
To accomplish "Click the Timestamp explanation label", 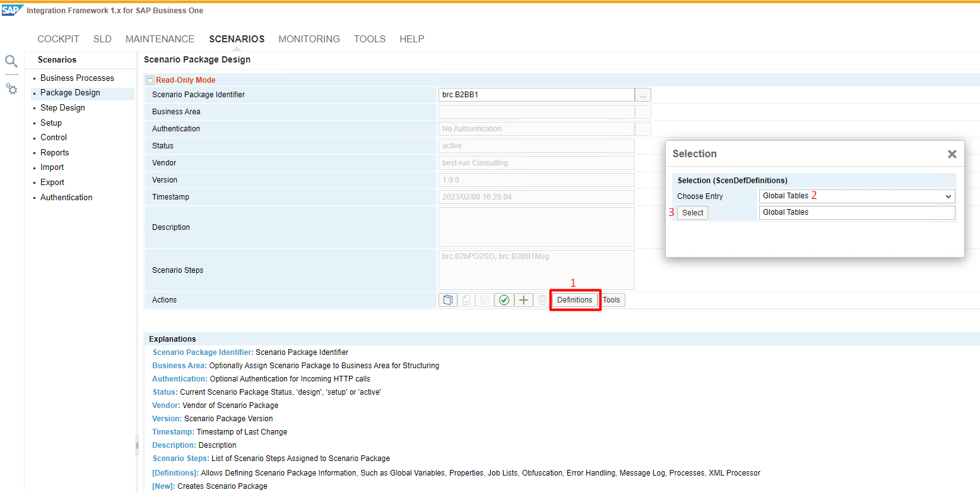I will pyautogui.click(x=173, y=432).
